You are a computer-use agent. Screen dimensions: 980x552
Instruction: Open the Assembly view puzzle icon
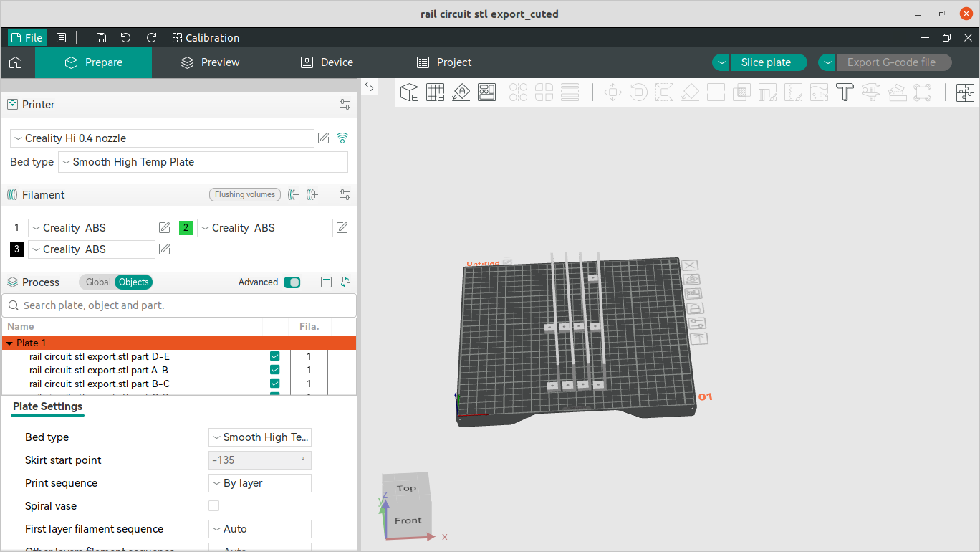(965, 92)
